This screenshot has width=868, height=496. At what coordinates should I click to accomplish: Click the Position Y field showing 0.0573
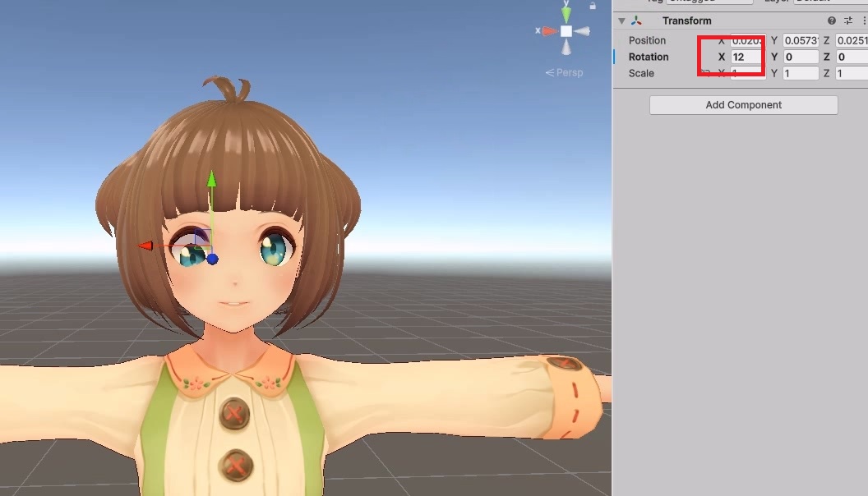pos(801,40)
